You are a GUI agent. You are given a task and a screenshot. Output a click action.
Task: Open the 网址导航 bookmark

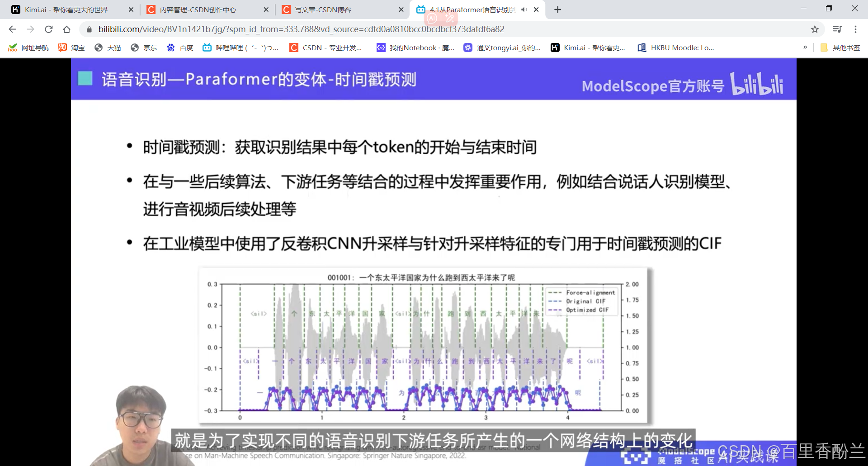(x=28, y=48)
